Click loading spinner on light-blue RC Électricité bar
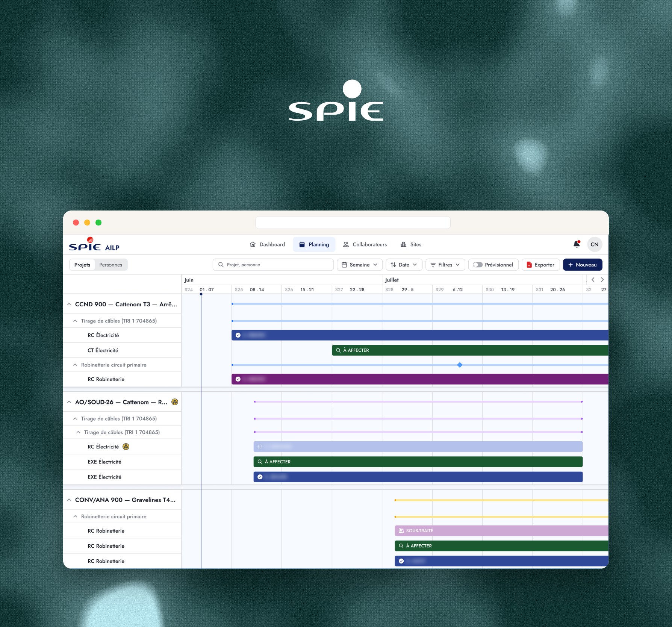 coord(260,447)
